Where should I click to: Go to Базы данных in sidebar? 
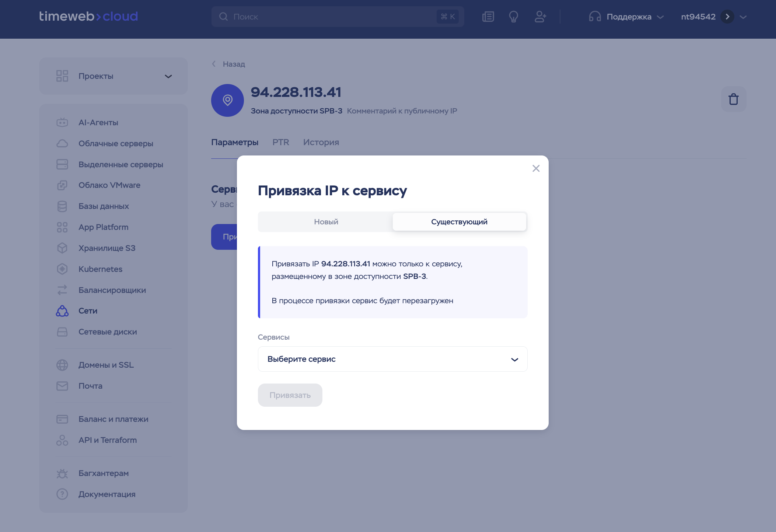point(104,206)
